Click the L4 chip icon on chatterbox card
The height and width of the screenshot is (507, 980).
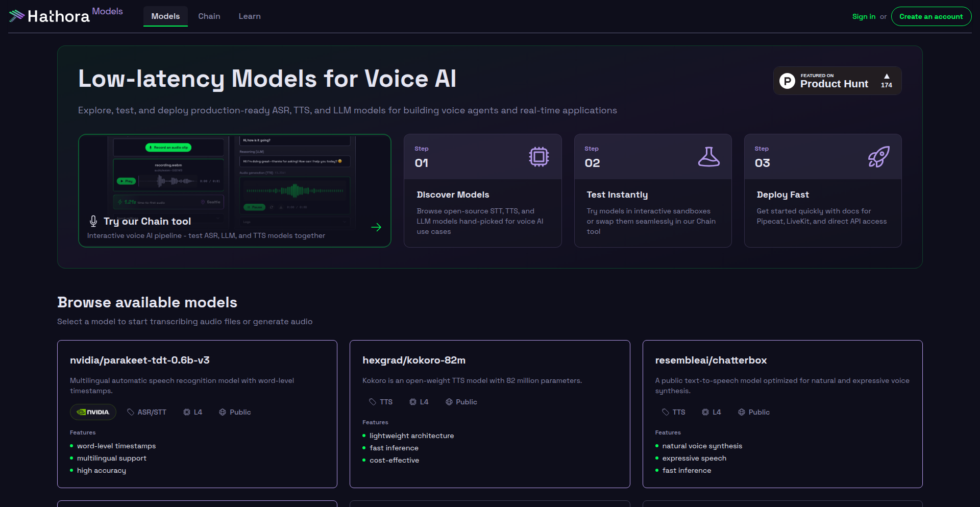coord(705,412)
